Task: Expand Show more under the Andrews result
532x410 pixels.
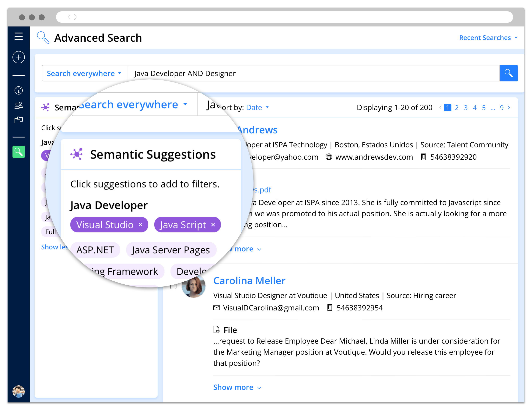Action: [x=245, y=249]
